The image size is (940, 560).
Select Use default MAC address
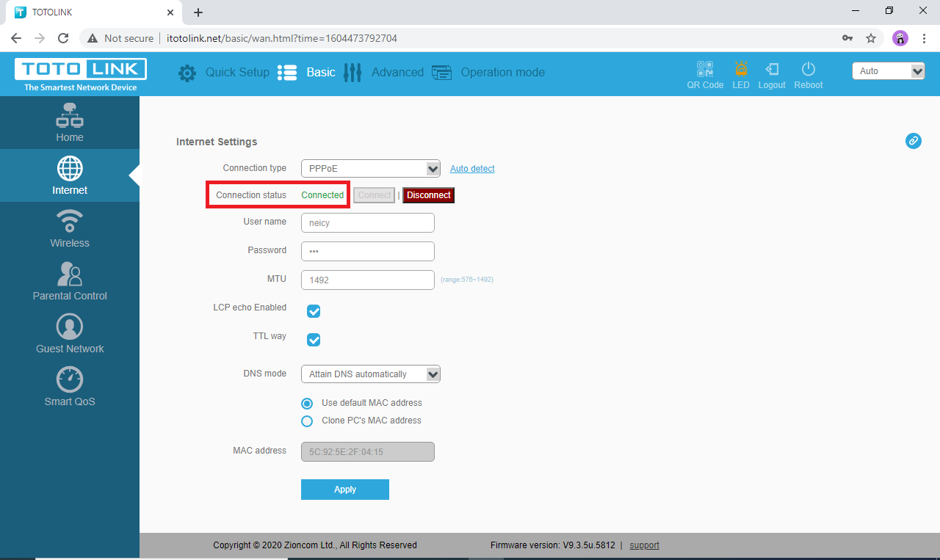308,404
